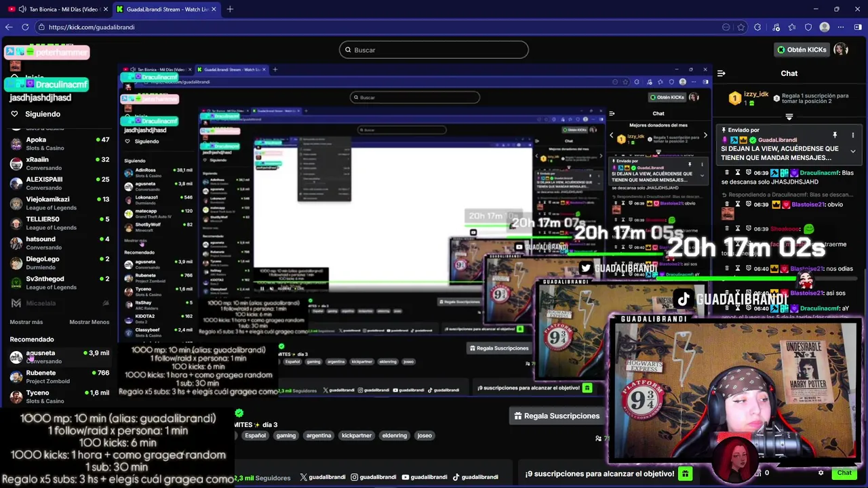Open recommended channel Tyceno
The width and height of the screenshot is (868, 488).
[60, 396]
